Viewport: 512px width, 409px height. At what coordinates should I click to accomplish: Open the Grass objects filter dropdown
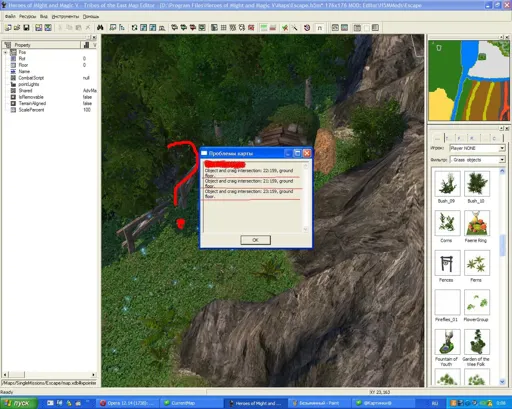tap(502, 160)
